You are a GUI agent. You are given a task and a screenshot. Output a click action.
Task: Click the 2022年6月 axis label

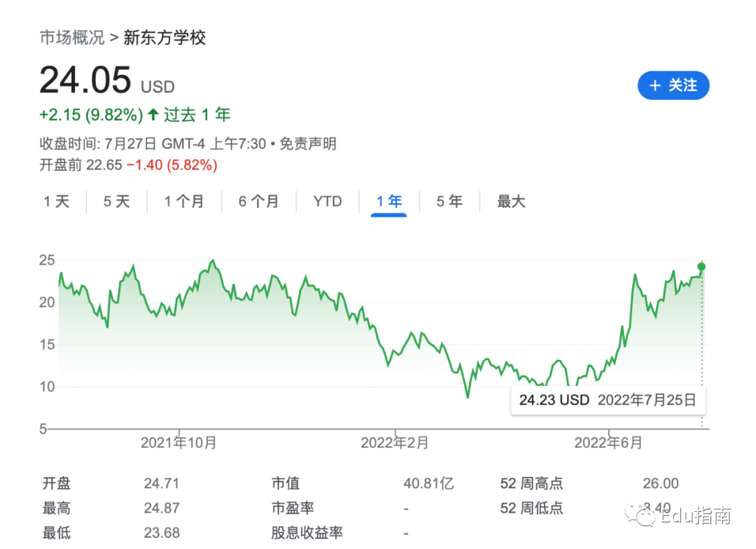(x=608, y=443)
